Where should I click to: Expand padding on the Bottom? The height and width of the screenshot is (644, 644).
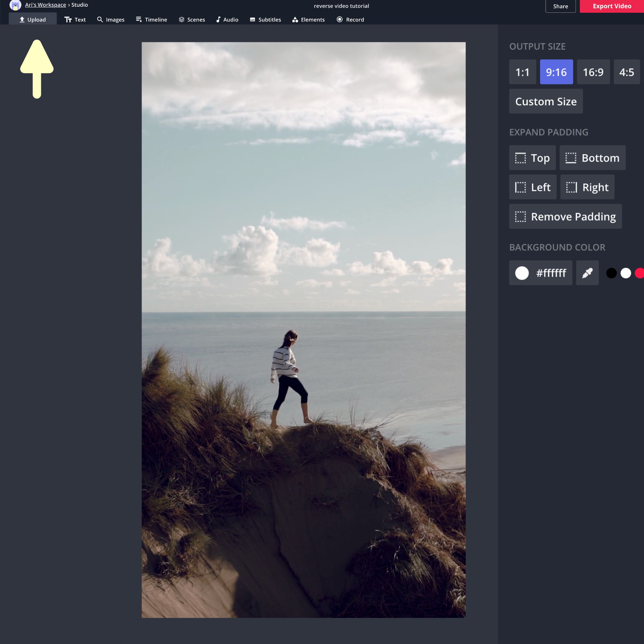[x=592, y=158]
